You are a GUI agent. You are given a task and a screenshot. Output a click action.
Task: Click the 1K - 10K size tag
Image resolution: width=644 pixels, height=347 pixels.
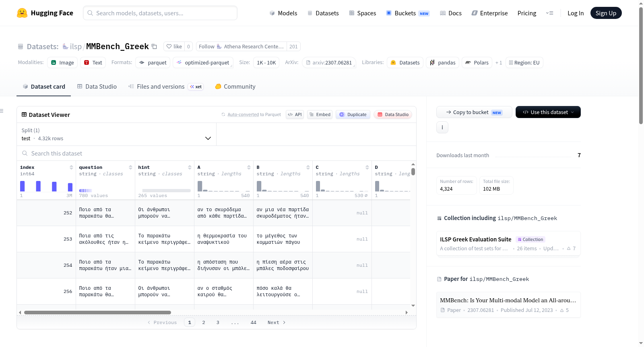coord(266,62)
